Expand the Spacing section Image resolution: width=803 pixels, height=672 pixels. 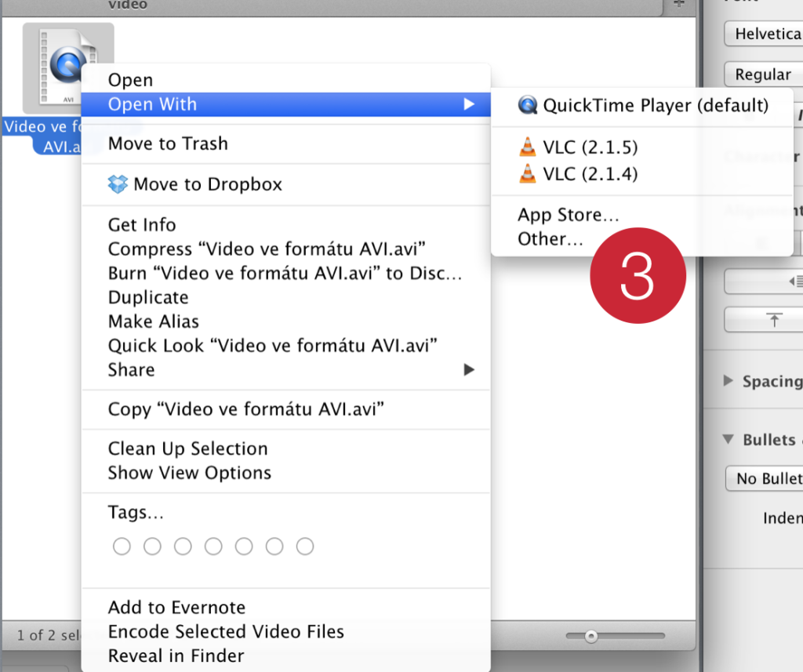pyautogui.click(x=728, y=380)
